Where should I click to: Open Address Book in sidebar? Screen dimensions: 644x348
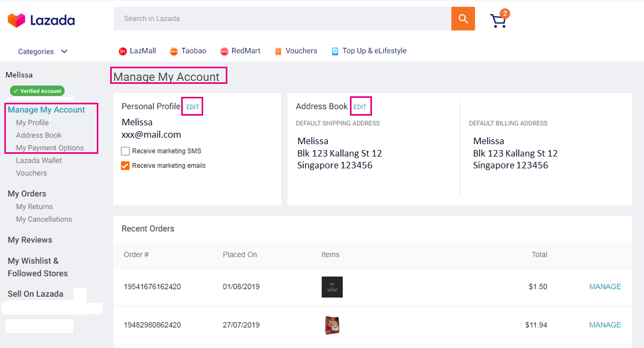click(x=39, y=135)
